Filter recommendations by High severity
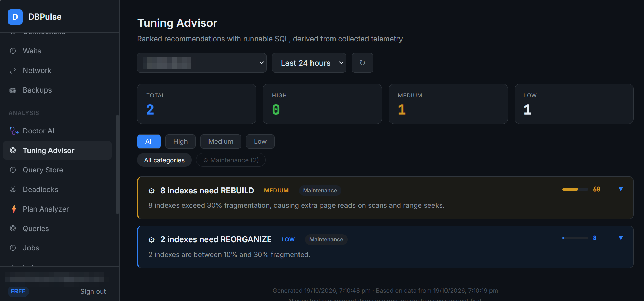Screen dimensions: 644x301 (180, 141)
